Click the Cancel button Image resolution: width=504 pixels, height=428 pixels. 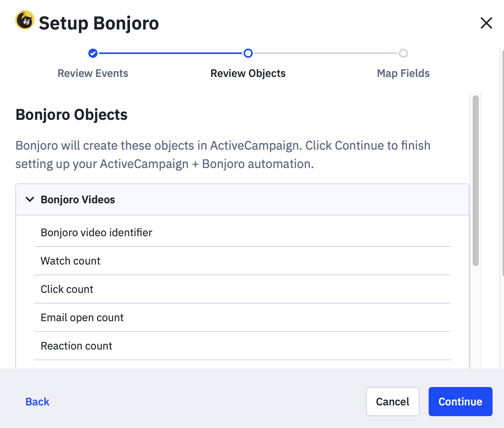point(393,402)
